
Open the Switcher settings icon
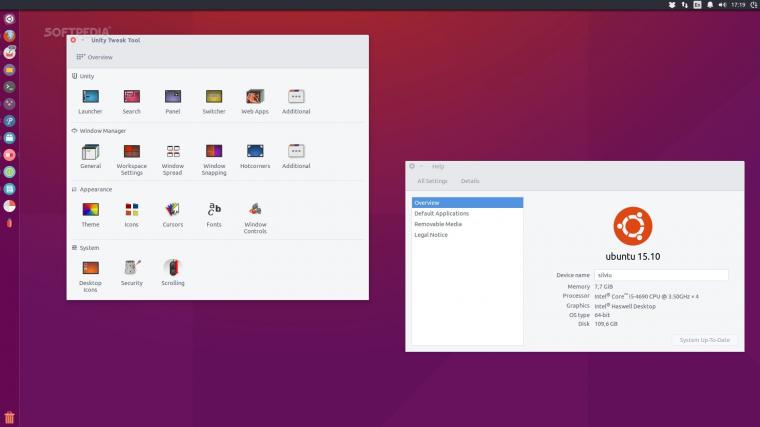214,102
